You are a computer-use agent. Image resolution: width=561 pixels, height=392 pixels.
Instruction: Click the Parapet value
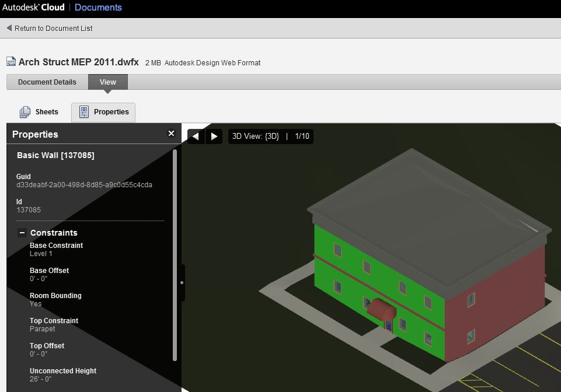tap(42, 328)
